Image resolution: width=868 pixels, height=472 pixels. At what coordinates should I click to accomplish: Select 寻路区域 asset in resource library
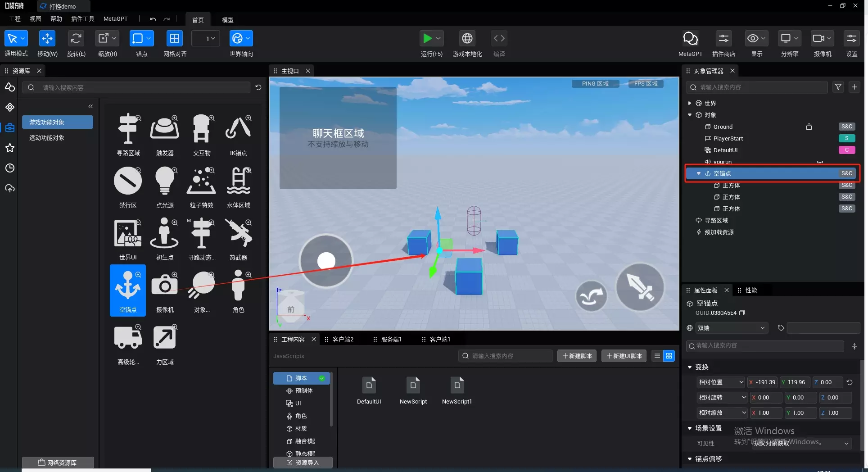(128, 134)
